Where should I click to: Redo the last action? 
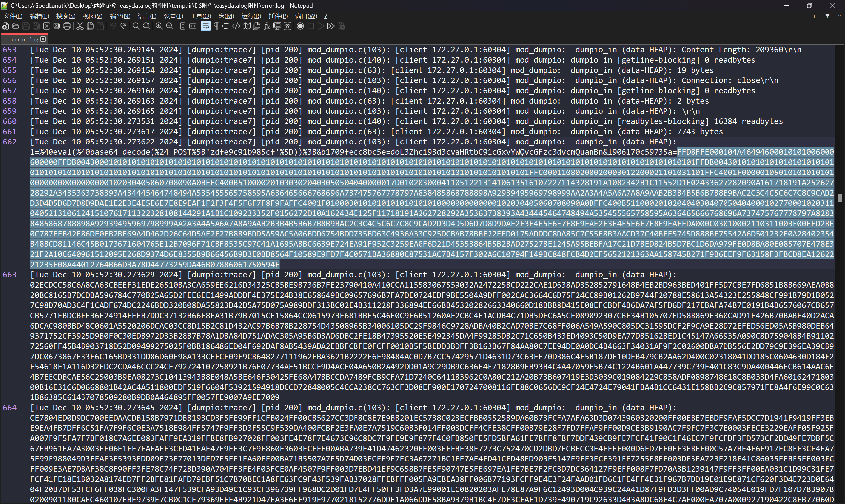pyautogui.click(x=124, y=26)
